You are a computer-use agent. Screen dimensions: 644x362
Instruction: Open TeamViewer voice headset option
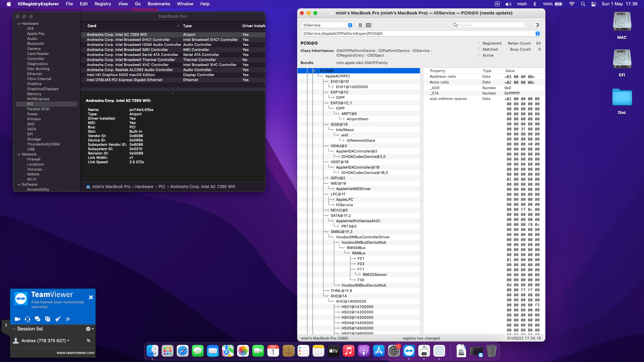click(x=28, y=319)
